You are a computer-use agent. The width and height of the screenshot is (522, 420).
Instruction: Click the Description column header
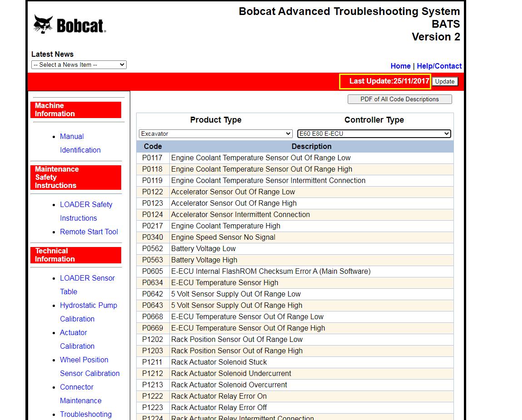[x=311, y=147]
